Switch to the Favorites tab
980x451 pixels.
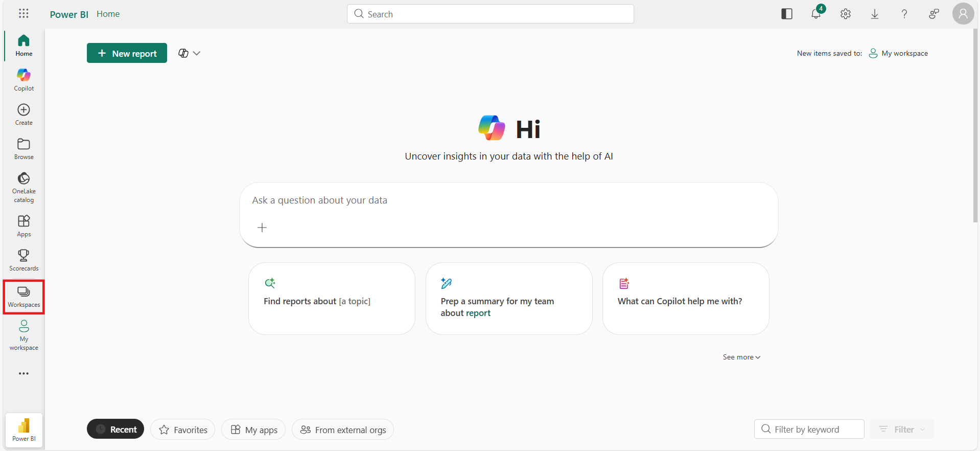183,430
